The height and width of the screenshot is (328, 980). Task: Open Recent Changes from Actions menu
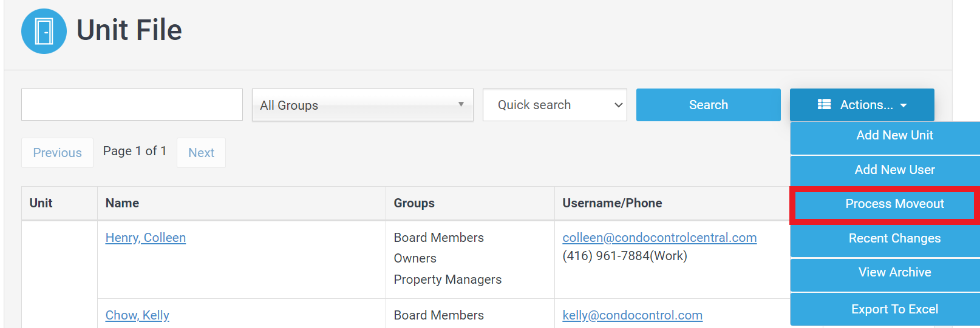pyautogui.click(x=894, y=238)
